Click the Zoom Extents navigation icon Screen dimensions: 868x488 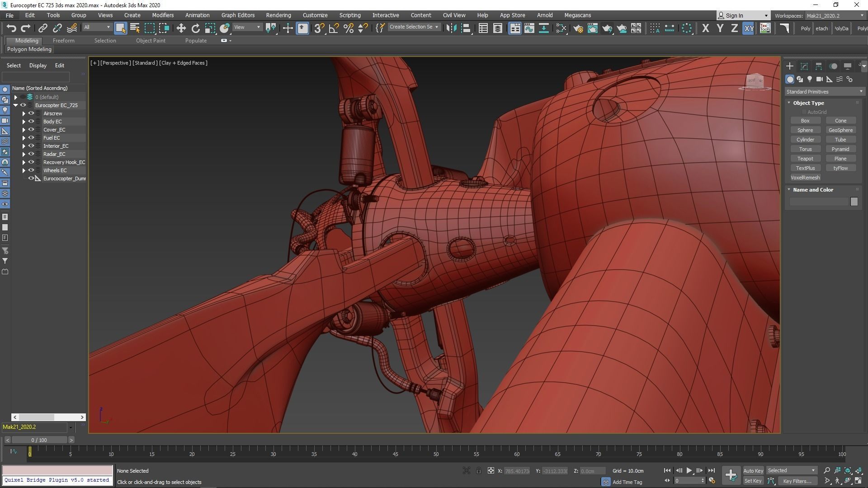pos(848,470)
